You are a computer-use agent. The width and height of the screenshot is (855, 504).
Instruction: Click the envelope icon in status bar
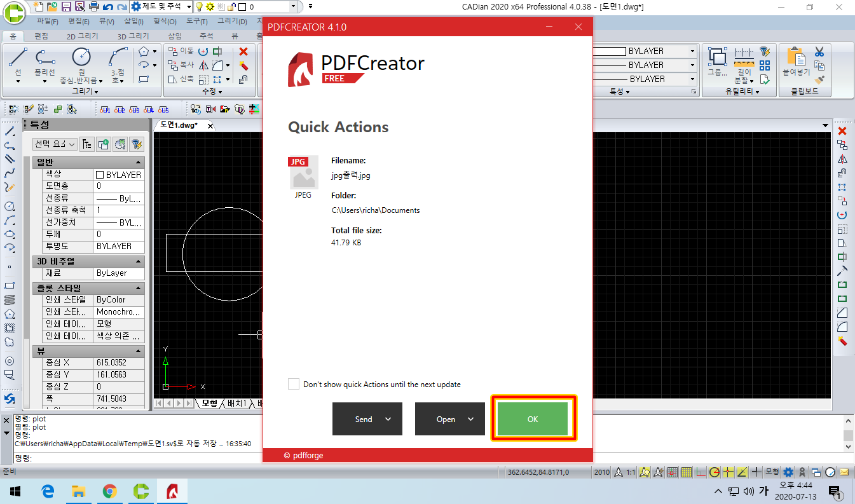(x=844, y=472)
